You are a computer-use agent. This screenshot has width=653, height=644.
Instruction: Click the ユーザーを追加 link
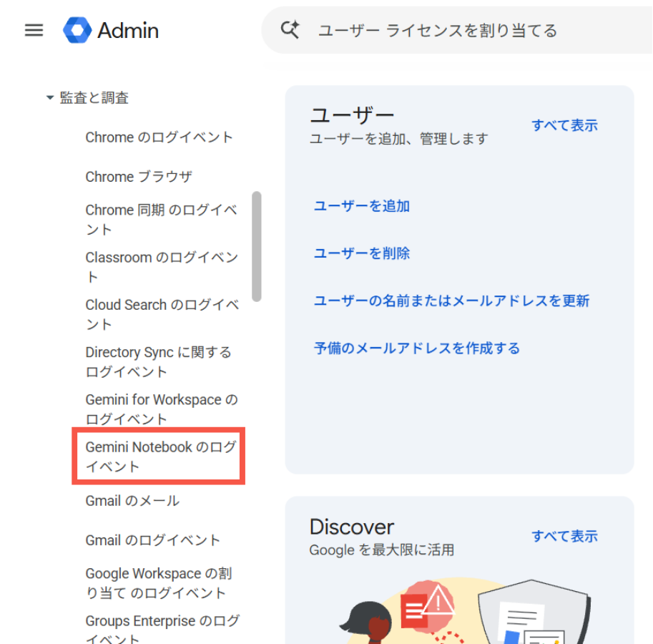pyautogui.click(x=361, y=206)
